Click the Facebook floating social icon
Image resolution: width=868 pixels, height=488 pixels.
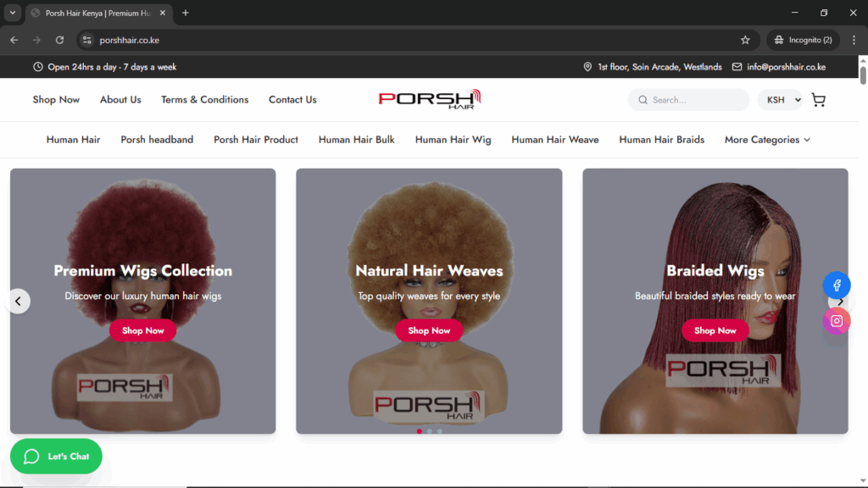click(x=837, y=286)
